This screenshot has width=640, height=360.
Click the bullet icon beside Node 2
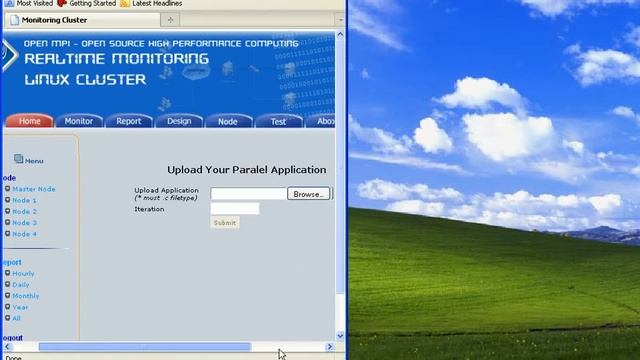(7, 211)
